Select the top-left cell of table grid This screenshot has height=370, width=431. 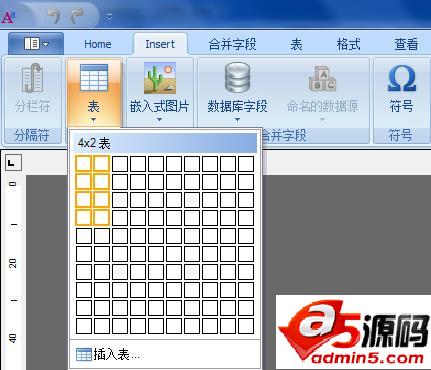(84, 164)
